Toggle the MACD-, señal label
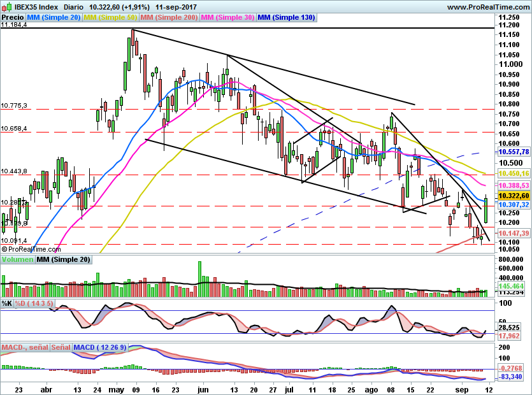 24,347
